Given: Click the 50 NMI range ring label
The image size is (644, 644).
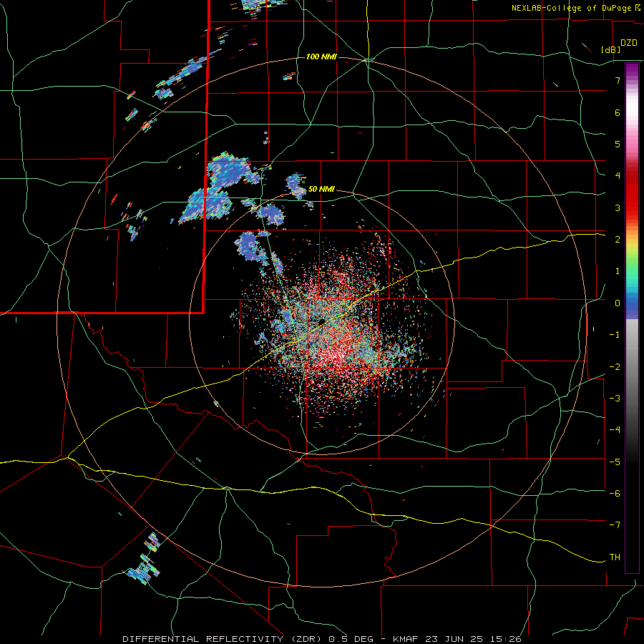Looking at the screenshot, I should click(x=321, y=190).
